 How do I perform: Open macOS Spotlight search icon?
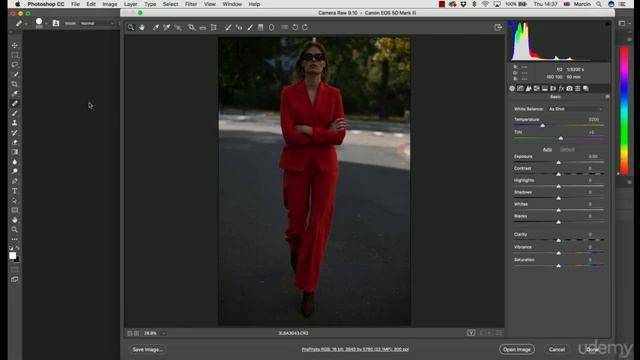(598, 4)
